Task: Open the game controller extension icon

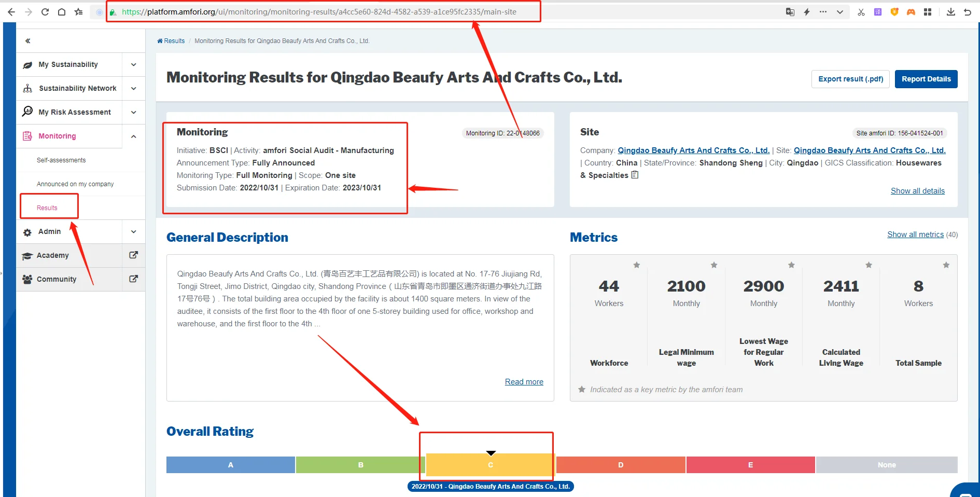Action: click(x=911, y=12)
